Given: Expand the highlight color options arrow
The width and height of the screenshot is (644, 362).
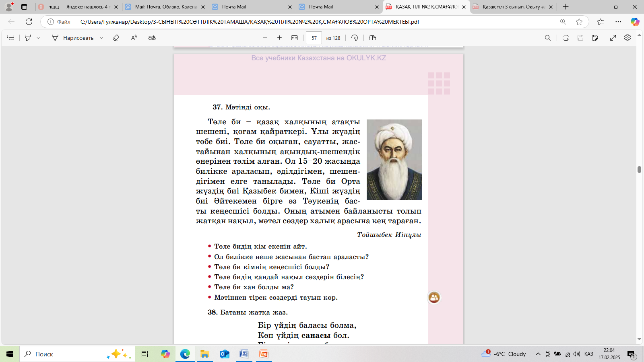Looking at the screenshot, I should point(38,38).
